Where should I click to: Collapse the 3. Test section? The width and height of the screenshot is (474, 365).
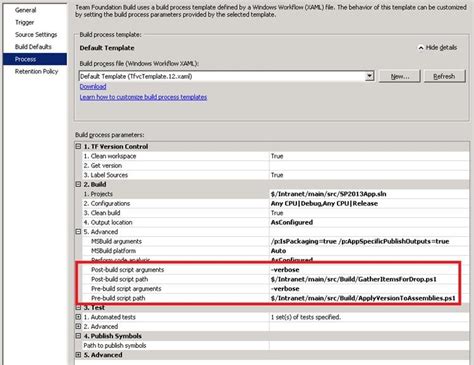point(78,307)
